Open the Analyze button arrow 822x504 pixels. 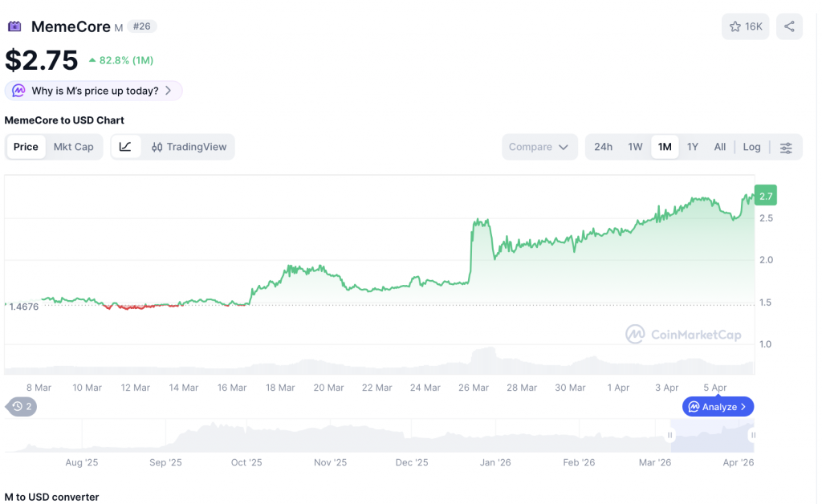(743, 407)
